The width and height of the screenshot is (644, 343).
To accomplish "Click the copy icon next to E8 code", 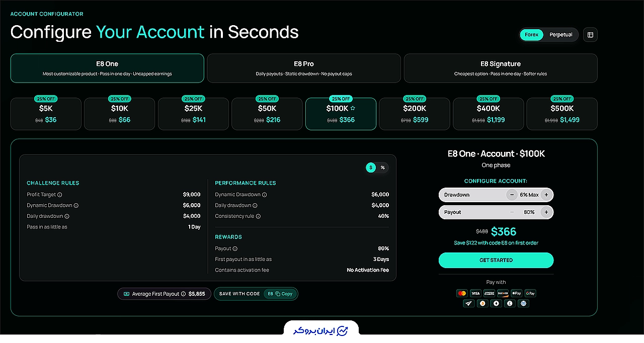I will coord(278,294).
